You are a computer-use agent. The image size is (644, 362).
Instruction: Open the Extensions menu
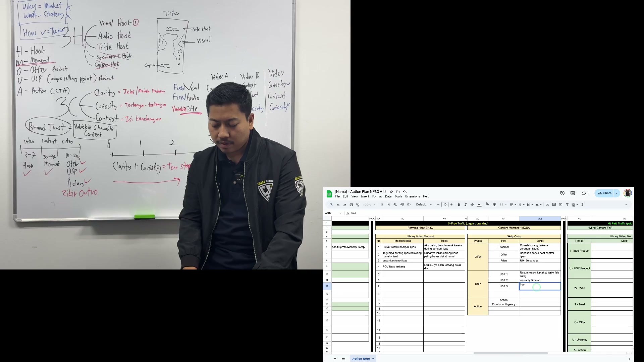coord(412,196)
